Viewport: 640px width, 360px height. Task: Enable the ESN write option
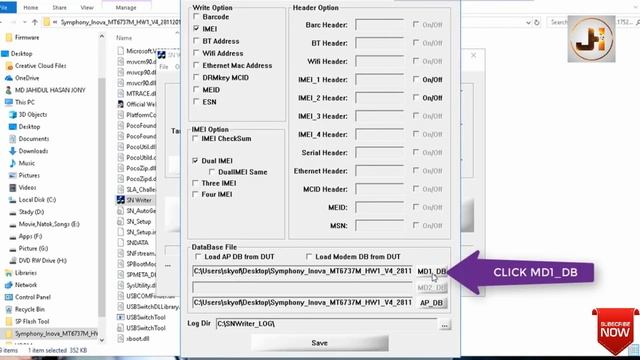pos(196,102)
